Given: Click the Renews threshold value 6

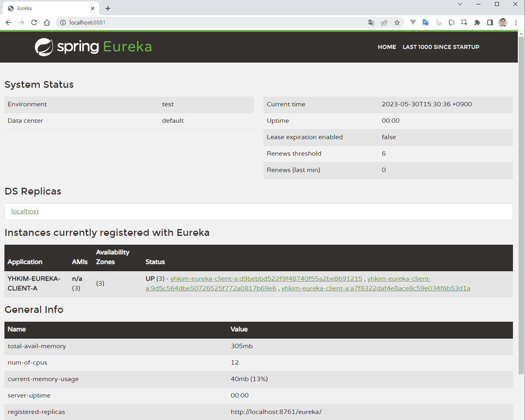Looking at the screenshot, I should pos(384,154).
